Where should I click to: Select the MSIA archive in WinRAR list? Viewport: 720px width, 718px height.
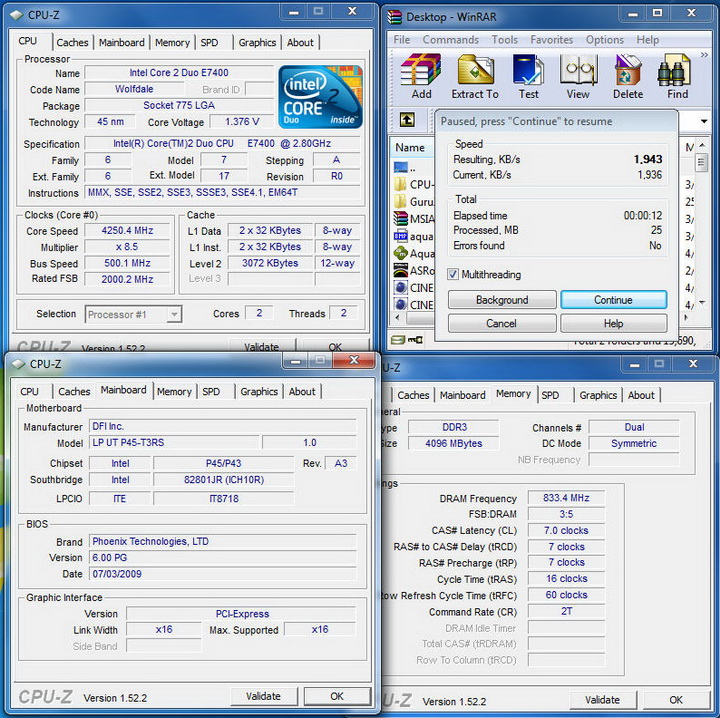(x=414, y=219)
